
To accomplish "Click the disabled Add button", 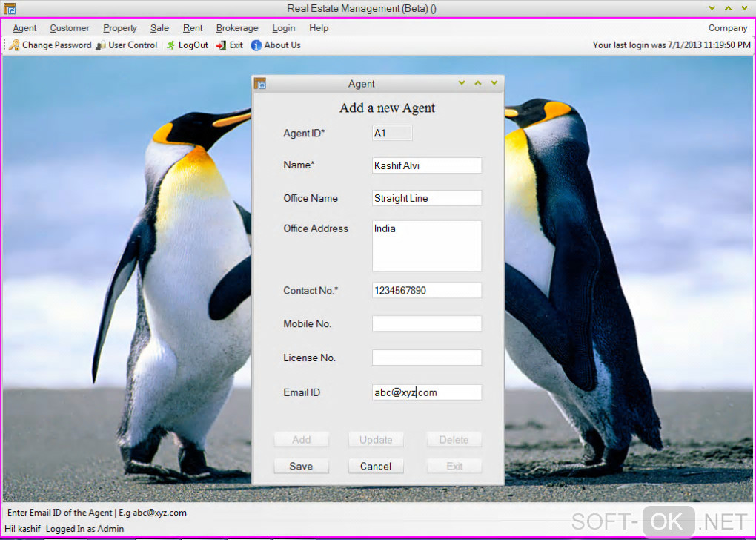I will click(x=302, y=440).
